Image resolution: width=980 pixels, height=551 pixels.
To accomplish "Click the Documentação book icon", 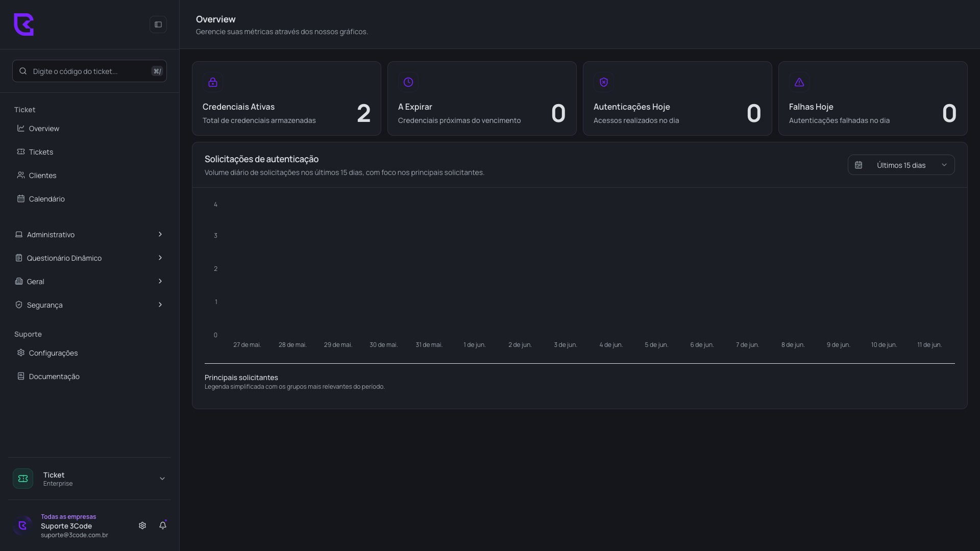I will click(21, 376).
